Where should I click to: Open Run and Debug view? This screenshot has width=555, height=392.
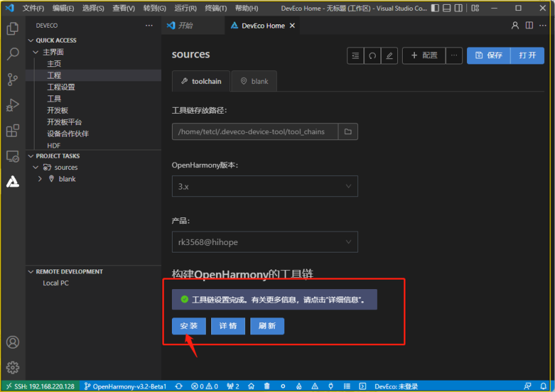12,105
